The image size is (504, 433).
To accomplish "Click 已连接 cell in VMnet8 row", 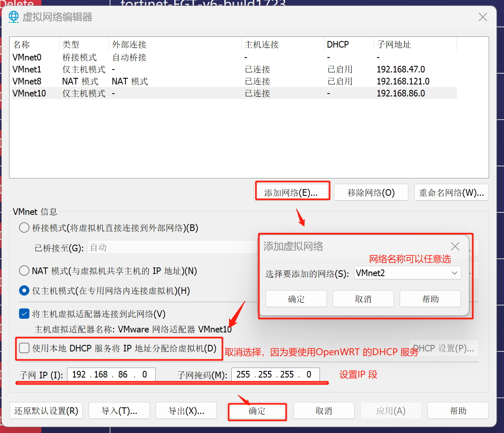I will click(x=257, y=81).
